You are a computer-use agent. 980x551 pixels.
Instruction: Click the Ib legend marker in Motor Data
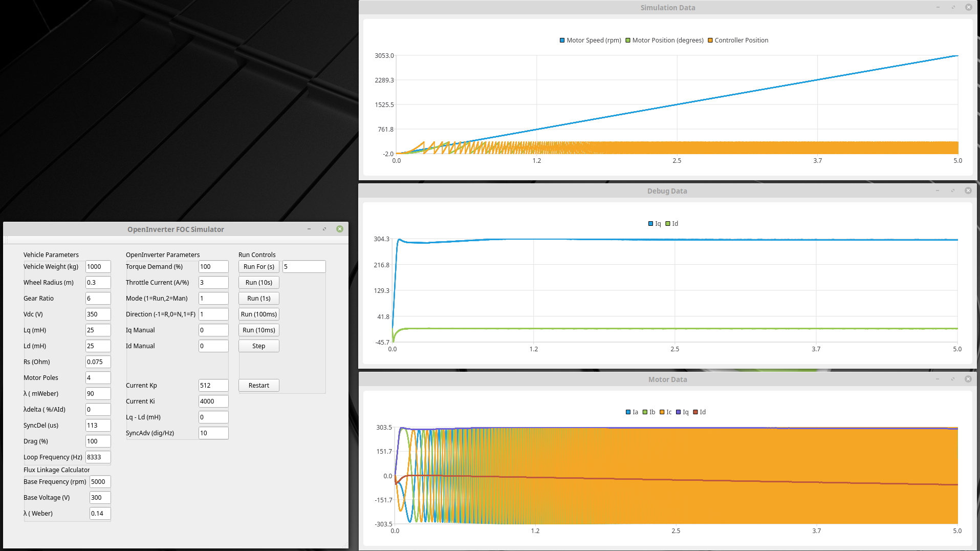click(645, 412)
